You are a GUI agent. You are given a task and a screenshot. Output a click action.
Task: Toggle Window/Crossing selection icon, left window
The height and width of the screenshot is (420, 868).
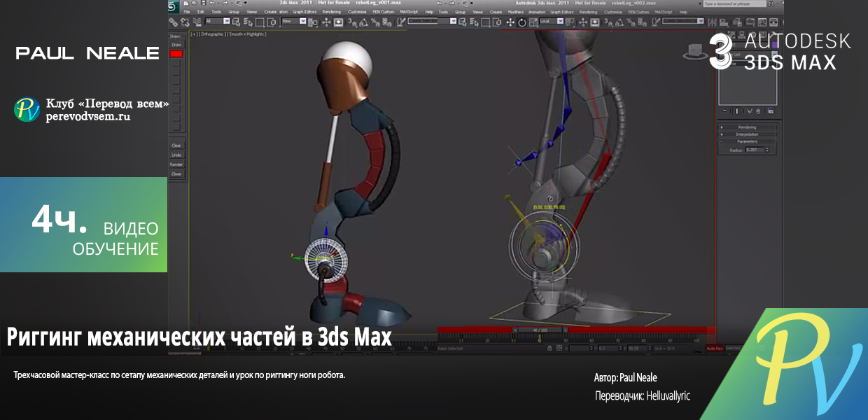pos(272,22)
